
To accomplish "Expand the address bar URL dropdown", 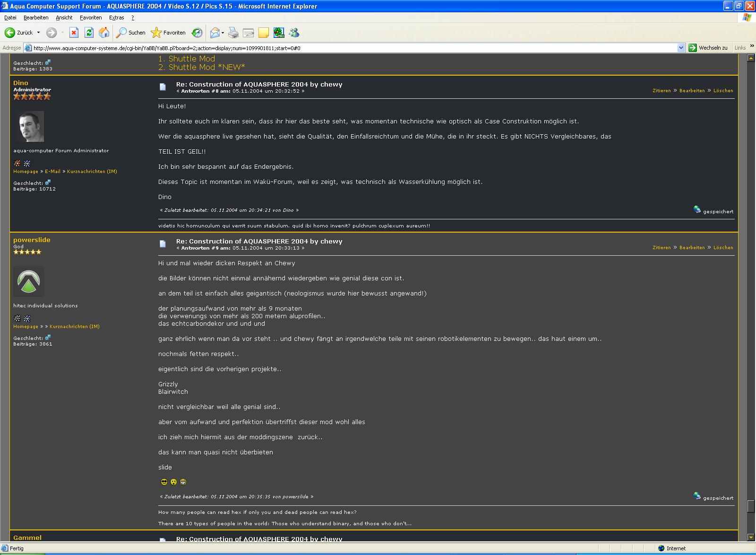I will 681,48.
